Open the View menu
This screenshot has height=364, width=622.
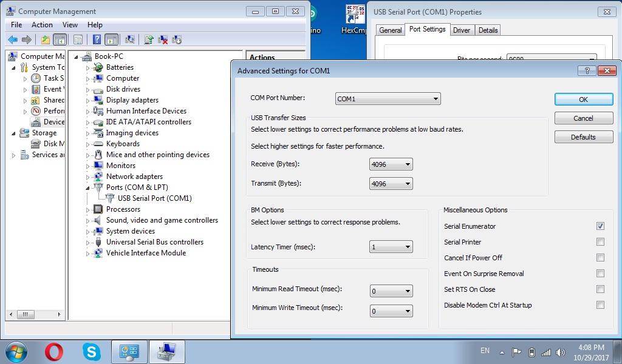70,24
